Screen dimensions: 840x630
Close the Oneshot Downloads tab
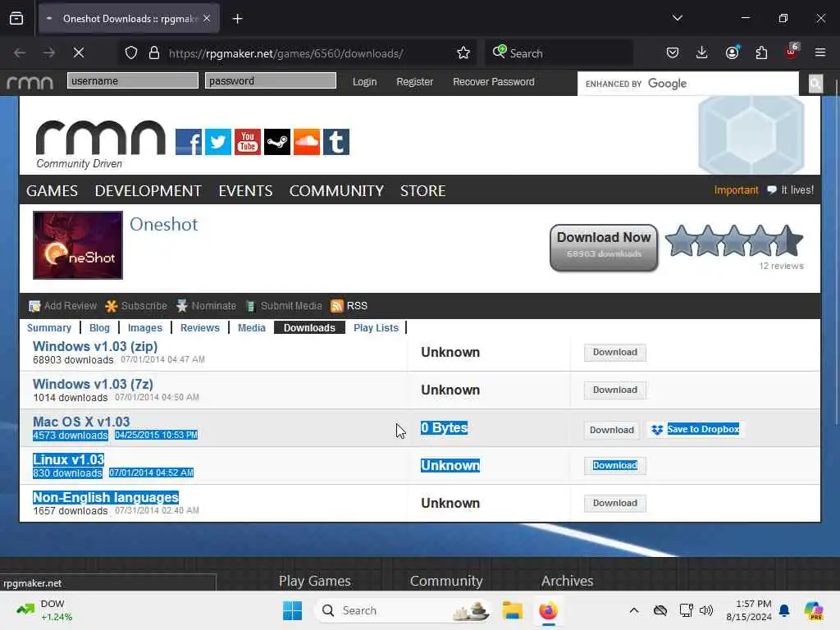(207, 19)
